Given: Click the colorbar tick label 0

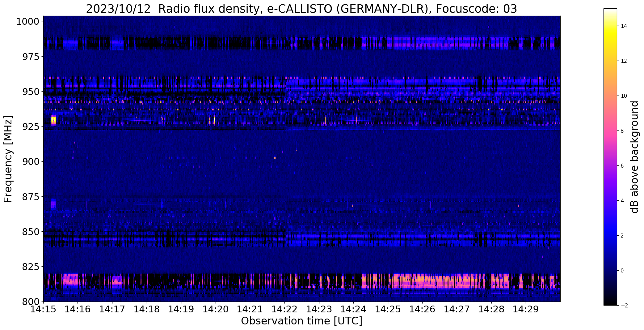Looking at the screenshot, I should tap(622, 271).
